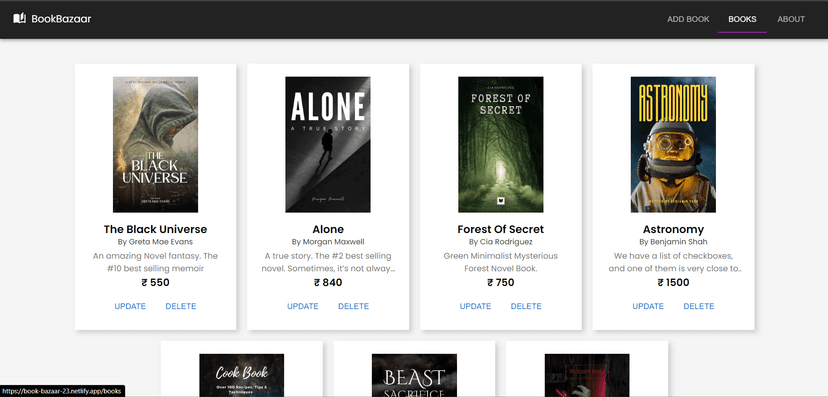The height and width of the screenshot is (397, 828).
Task: Click the price ₹ 550
Action: (155, 282)
